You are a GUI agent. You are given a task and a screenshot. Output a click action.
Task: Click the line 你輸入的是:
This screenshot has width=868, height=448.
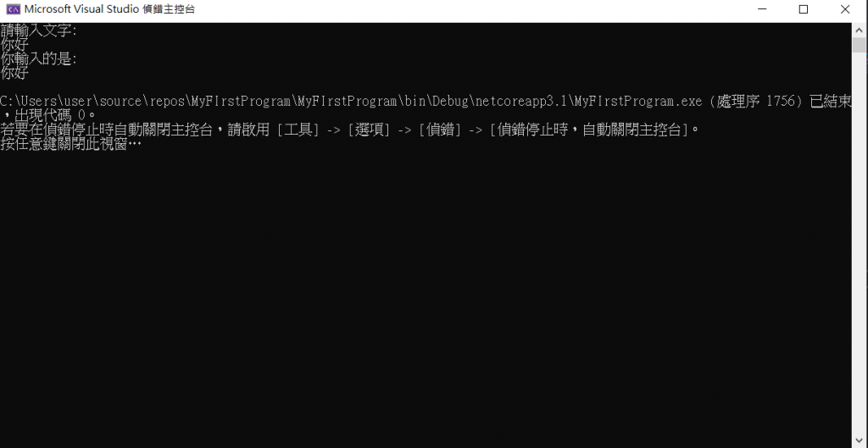[x=39, y=58]
